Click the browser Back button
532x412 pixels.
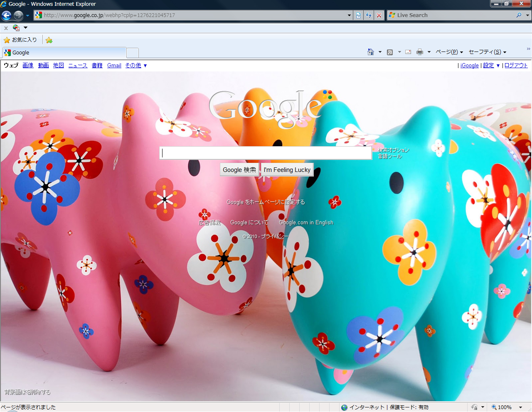tap(7, 15)
